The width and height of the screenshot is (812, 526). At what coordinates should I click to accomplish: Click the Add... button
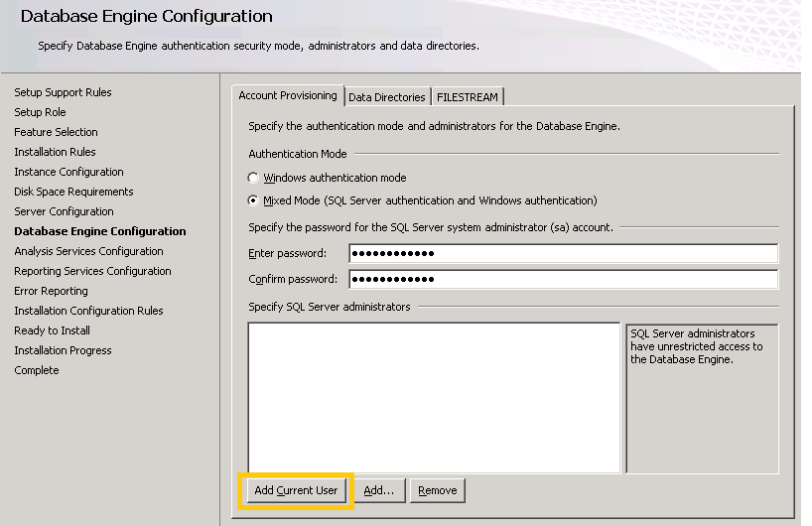pos(379,490)
